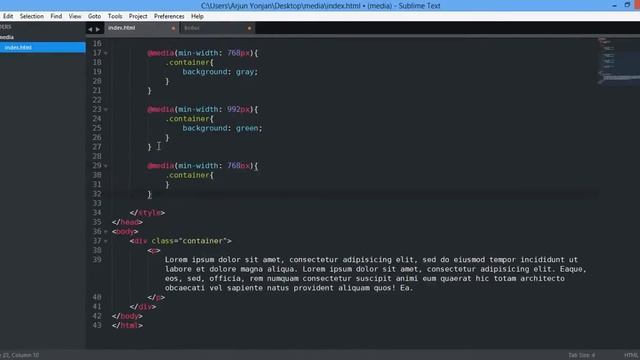Image resolution: width=640 pixels, height=360 pixels.
Task: Click the window title bar path text
Action: coord(320,6)
